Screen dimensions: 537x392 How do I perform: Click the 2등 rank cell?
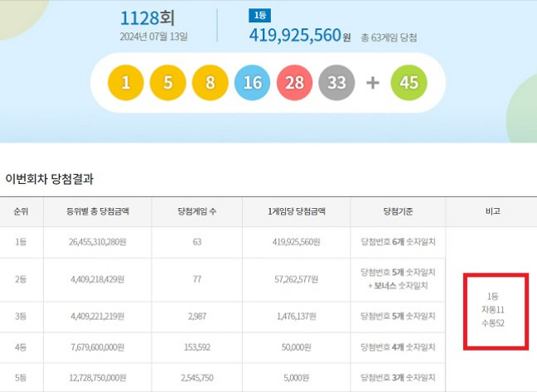(x=21, y=279)
